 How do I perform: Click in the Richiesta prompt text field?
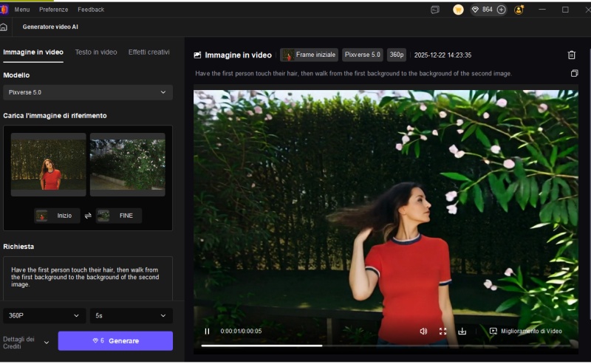(88, 278)
